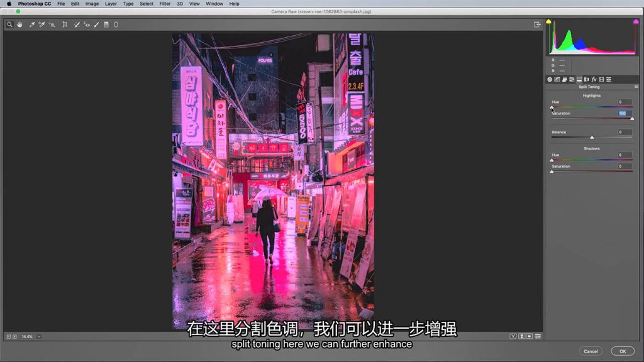Toggle current panel settings preview icon
Viewport: 644px width, 362px height.
pos(538,337)
